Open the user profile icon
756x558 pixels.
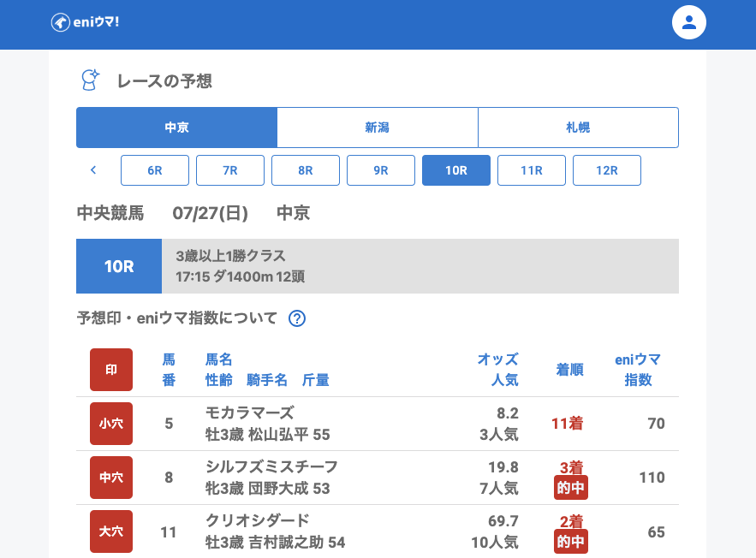coord(688,22)
